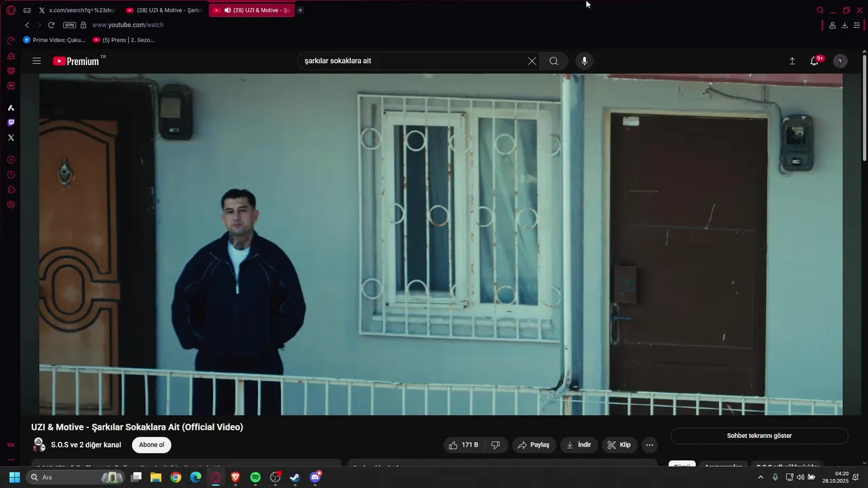Screen dimensions: 868x488
Task: Open Windows Start menu
Action: [14, 478]
